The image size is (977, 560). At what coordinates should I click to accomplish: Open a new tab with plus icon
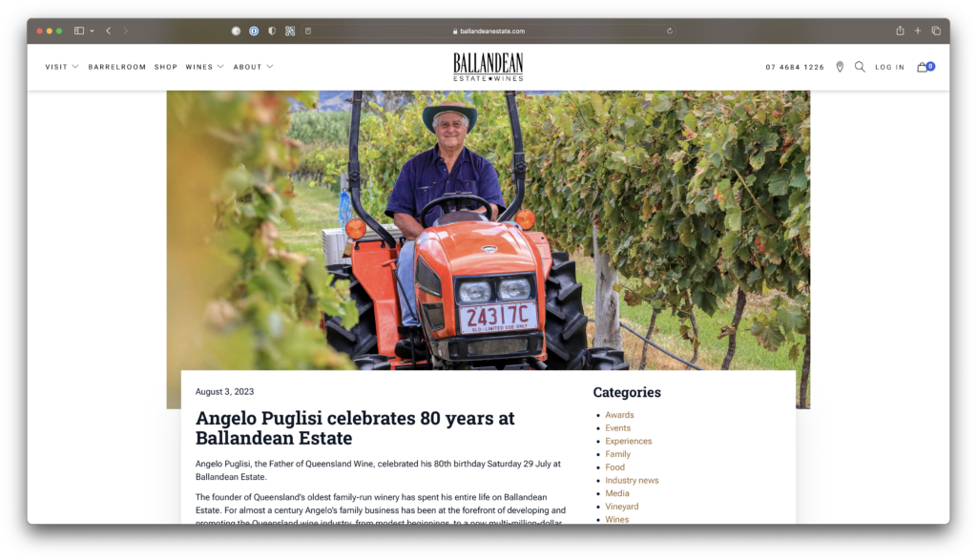click(918, 31)
